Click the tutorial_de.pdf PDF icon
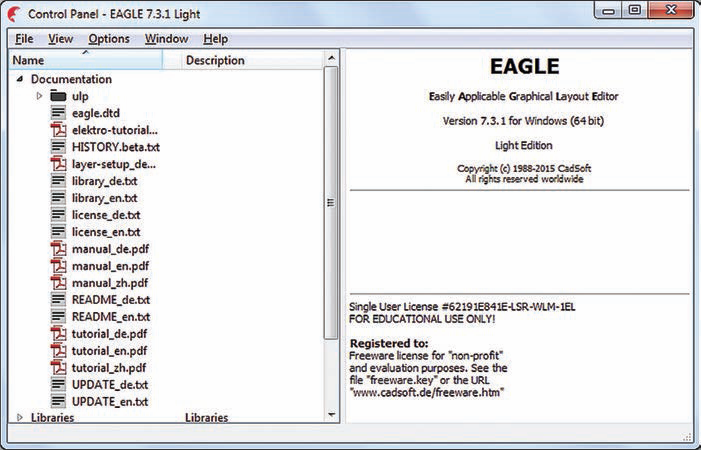The image size is (701, 450). coord(58,333)
